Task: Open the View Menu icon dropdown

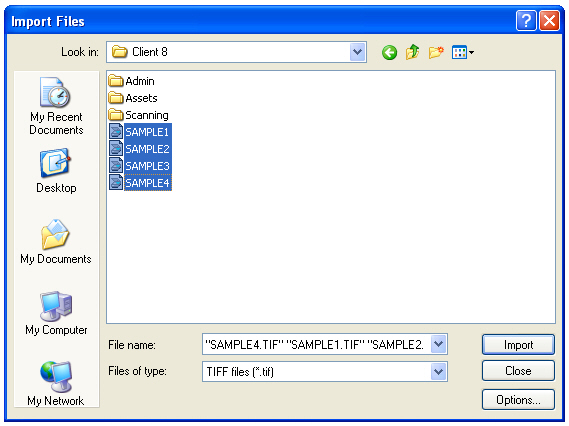Action: 463,52
